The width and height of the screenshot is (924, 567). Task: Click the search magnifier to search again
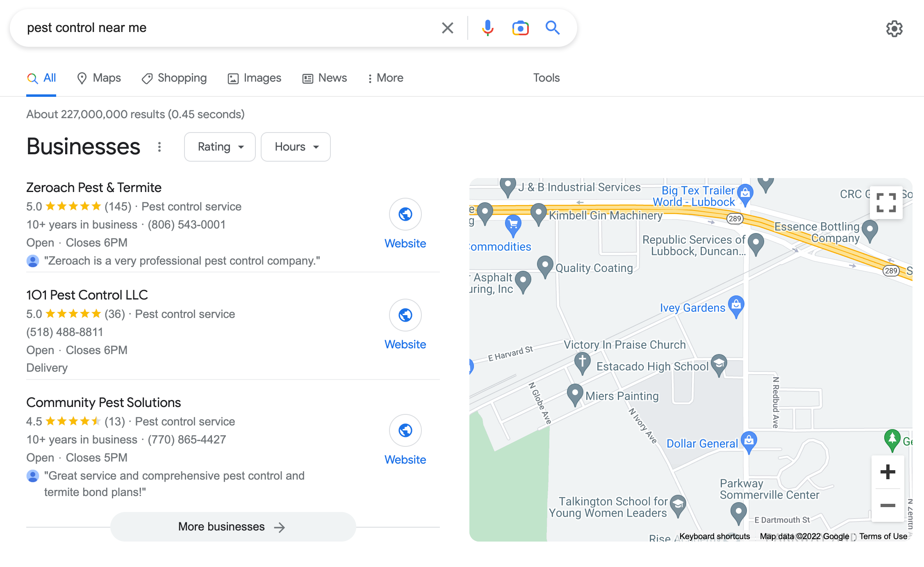click(553, 27)
